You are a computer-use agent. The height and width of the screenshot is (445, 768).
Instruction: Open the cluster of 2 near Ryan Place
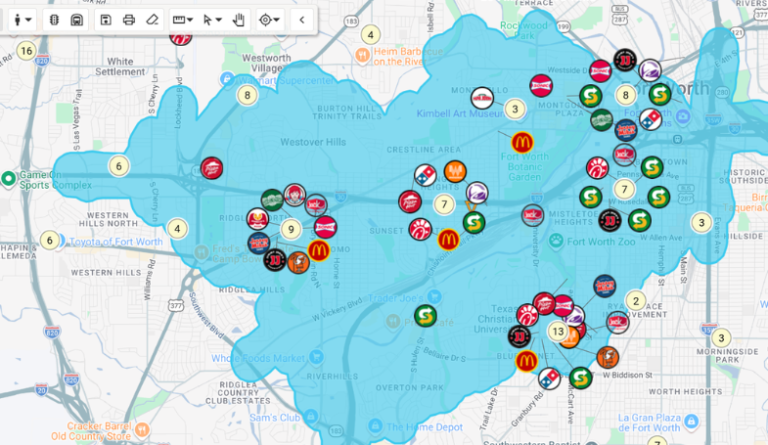636,301
